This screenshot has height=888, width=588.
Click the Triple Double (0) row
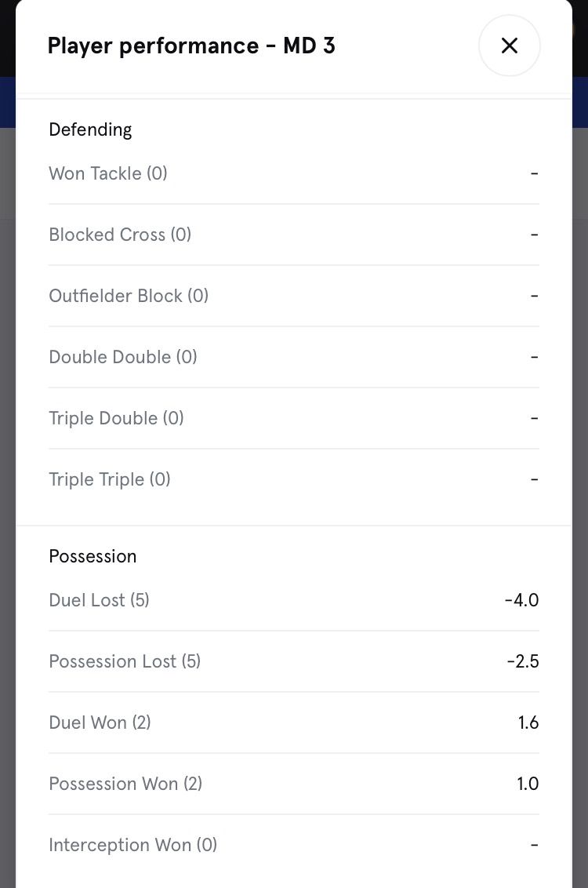pyautogui.click(x=116, y=418)
